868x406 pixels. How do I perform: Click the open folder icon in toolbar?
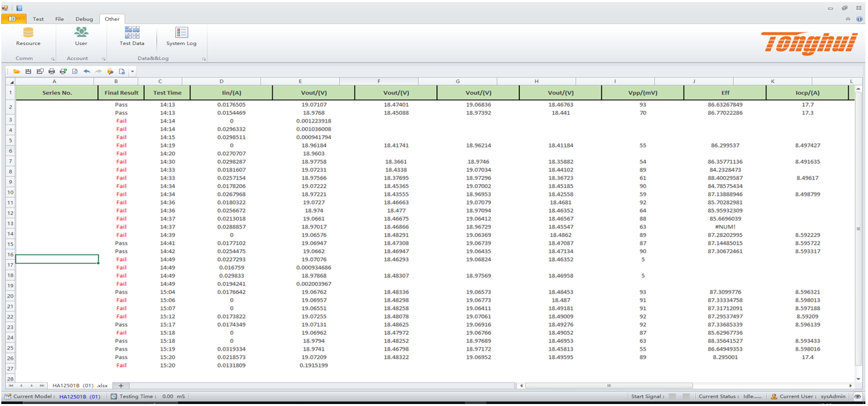16,71
